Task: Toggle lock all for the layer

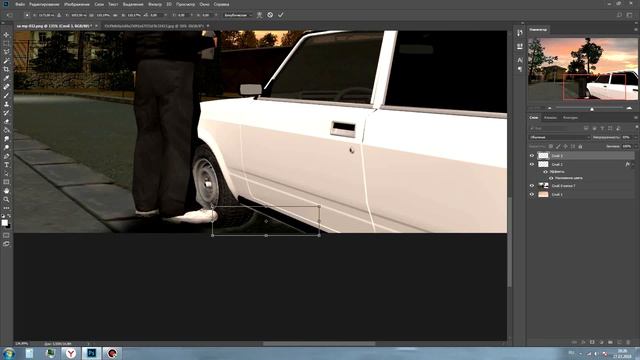Action: (580, 146)
